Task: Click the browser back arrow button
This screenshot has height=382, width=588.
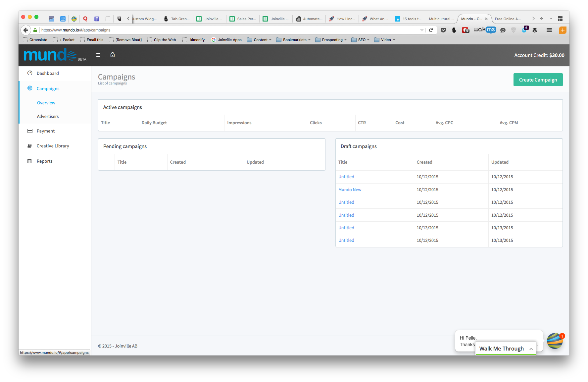Action: click(25, 30)
